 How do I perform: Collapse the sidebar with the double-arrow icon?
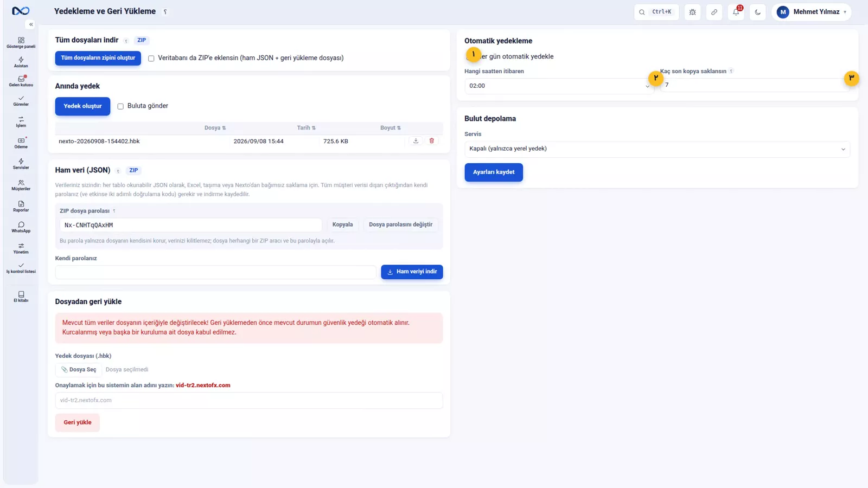click(x=31, y=24)
